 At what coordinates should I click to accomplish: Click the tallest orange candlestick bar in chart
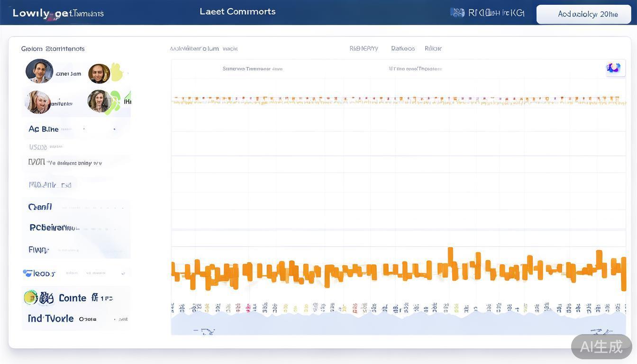450,264
